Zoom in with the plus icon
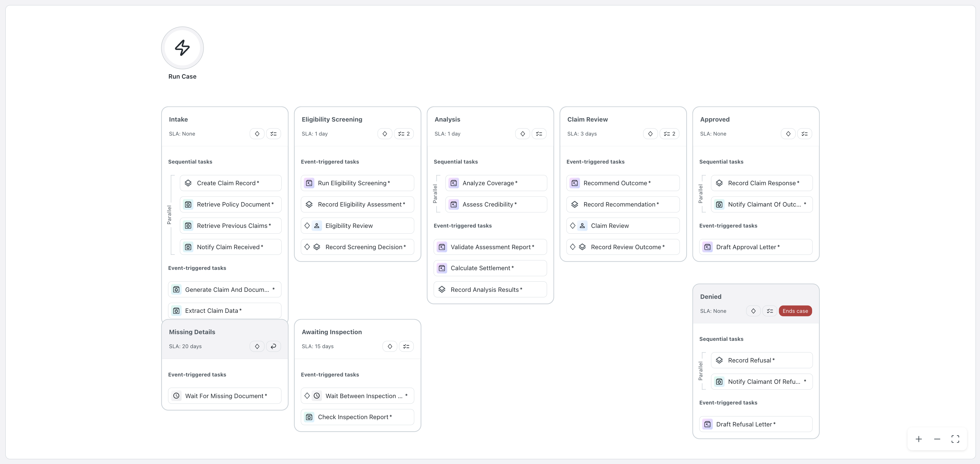 click(x=919, y=439)
